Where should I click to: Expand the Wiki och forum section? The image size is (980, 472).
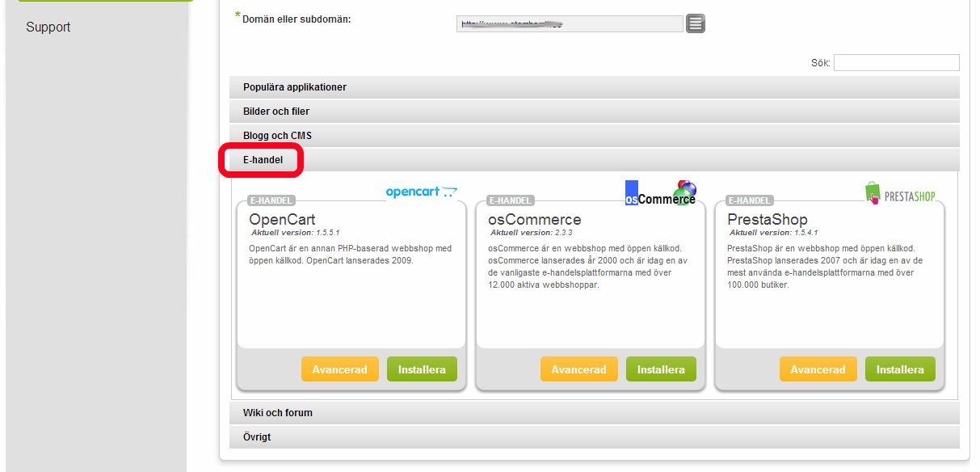[x=278, y=413]
